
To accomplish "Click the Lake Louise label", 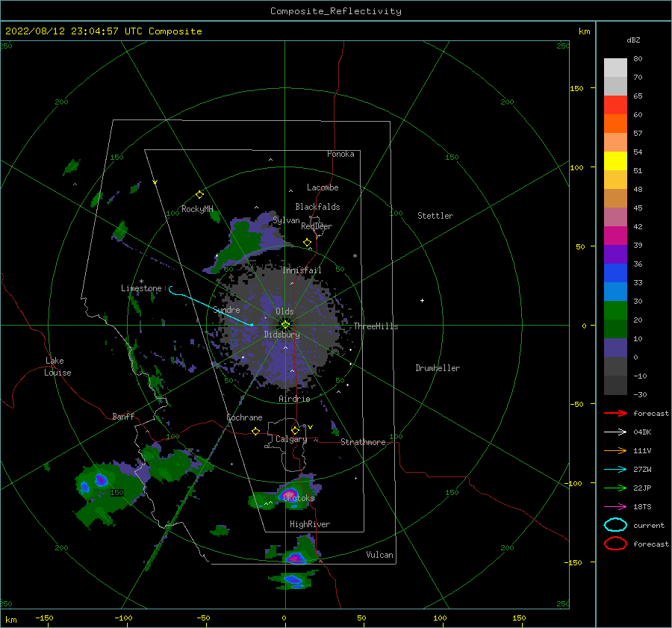I will click(57, 367).
